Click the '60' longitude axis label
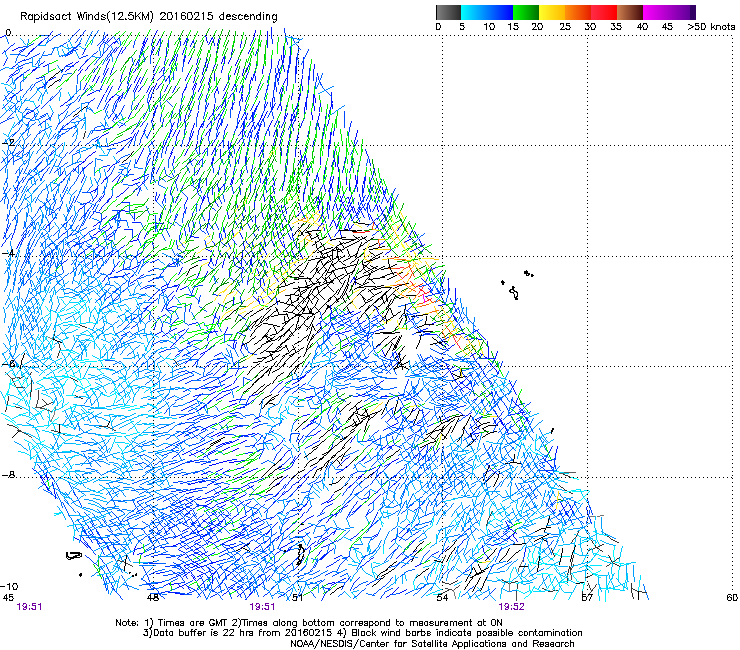Screen dimensions: 740x650 coord(732,598)
